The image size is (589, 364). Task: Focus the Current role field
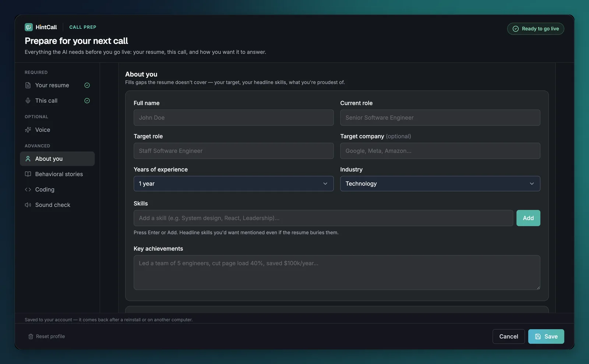click(440, 118)
